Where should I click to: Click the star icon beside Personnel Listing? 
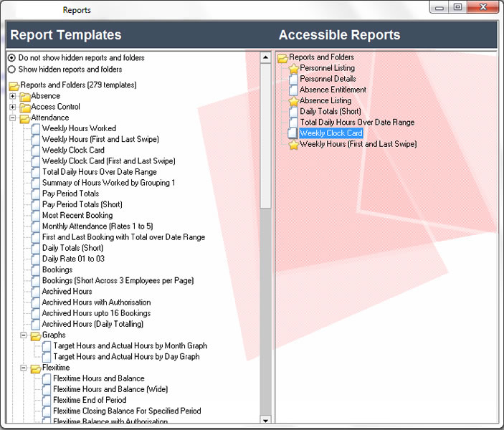[x=293, y=69]
